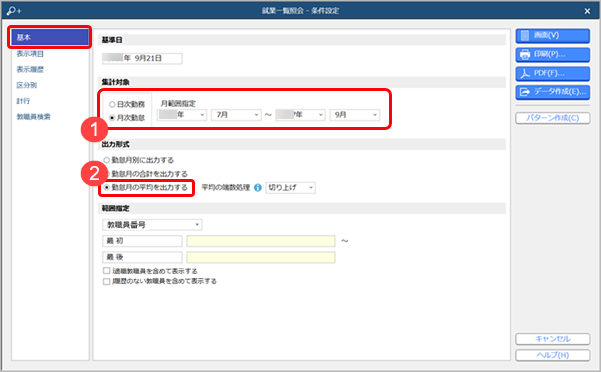
Task: Click the 最後 yellow input field
Action: point(261,257)
